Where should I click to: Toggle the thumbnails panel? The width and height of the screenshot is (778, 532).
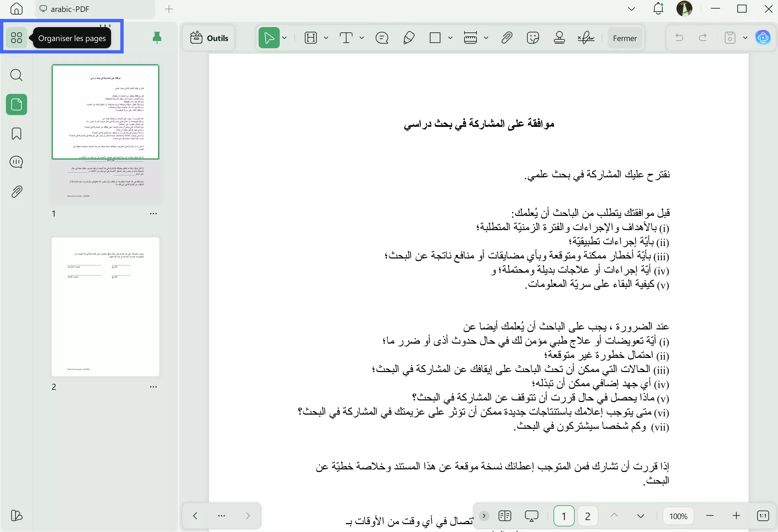[x=16, y=104]
